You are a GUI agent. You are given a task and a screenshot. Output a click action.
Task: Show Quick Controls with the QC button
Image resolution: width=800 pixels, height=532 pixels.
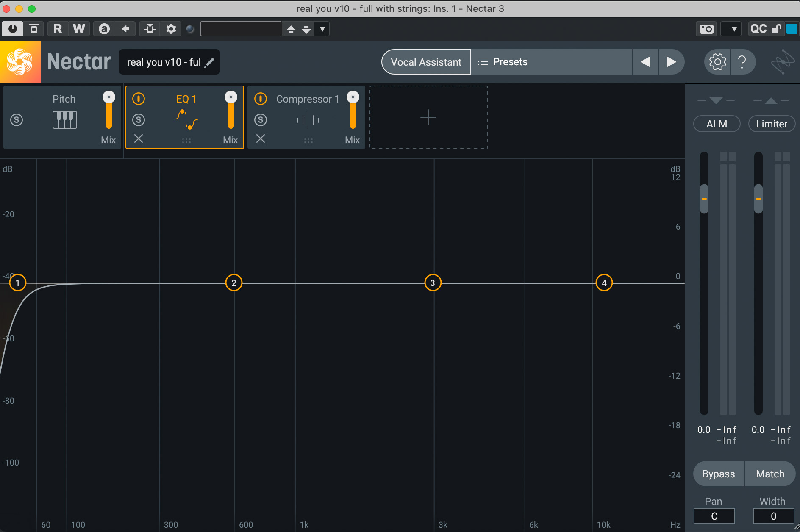tap(758, 29)
